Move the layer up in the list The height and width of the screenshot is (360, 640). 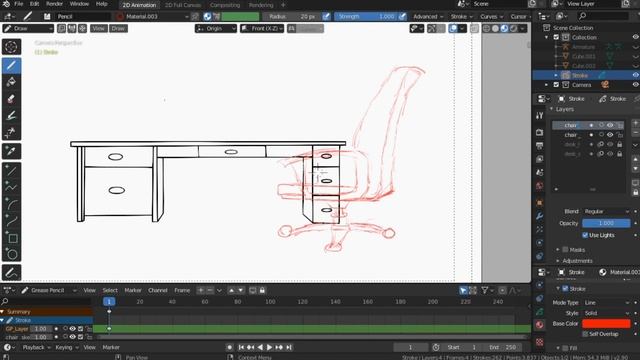(636, 159)
